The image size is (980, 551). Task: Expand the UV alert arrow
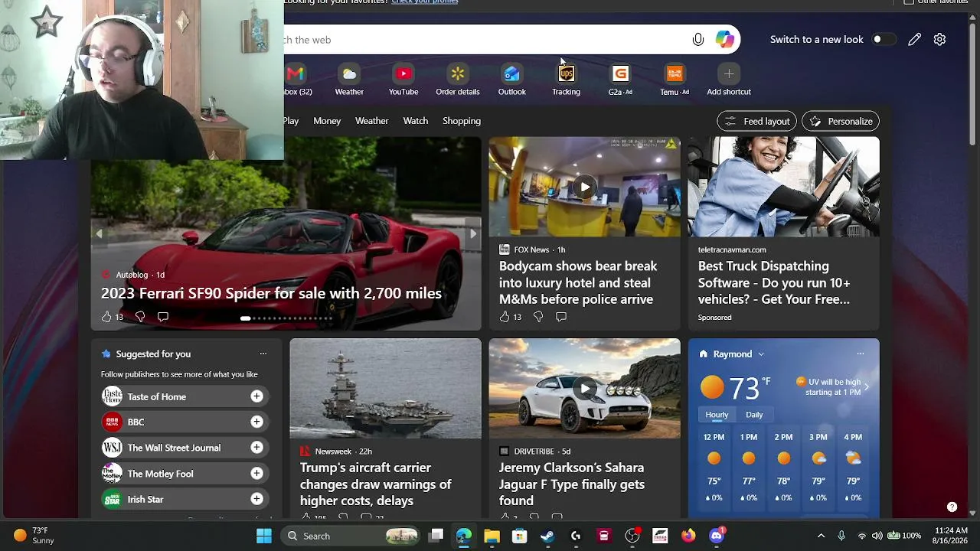(x=866, y=386)
